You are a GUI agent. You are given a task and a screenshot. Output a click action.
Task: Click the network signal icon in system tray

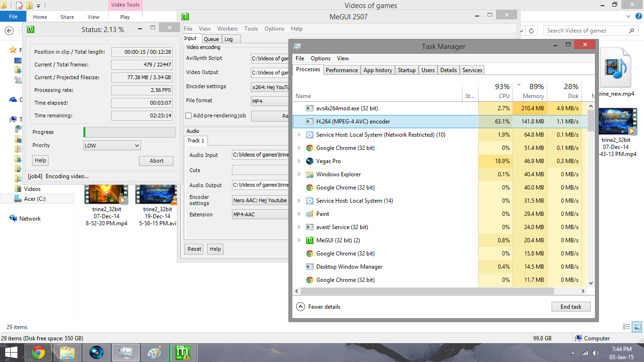tap(585, 353)
